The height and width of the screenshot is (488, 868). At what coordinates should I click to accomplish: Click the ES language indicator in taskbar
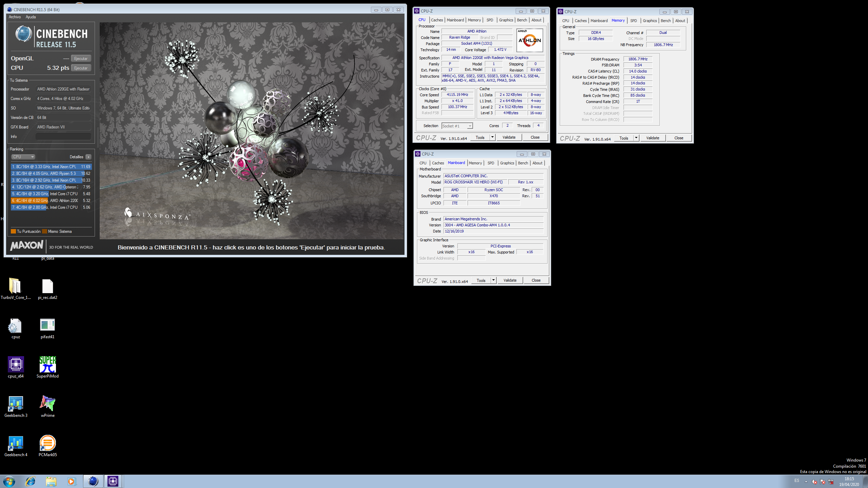(796, 481)
